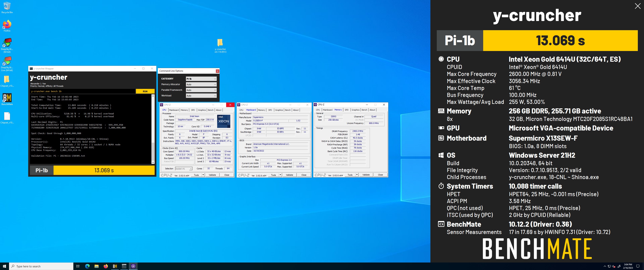644x270 pixels.
Task: Click the y-cruncher Wrapper title bar icon
Action: click(x=31, y=68)
